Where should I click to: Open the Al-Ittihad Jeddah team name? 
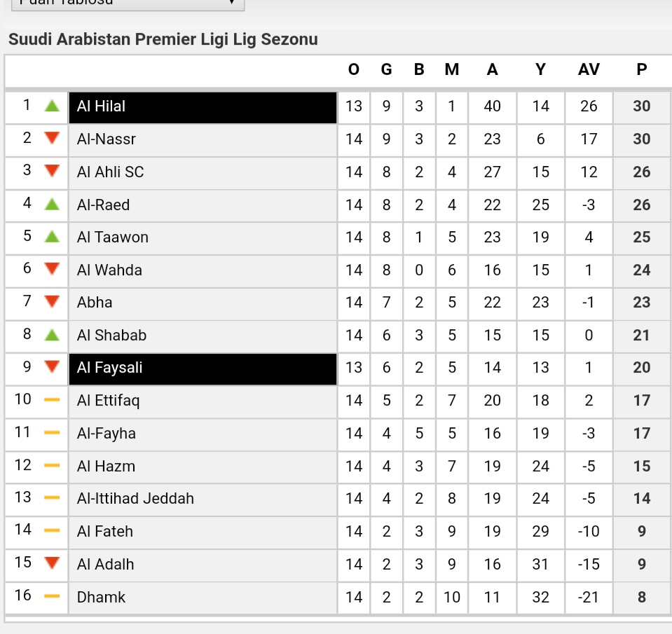tap(135, 498)
